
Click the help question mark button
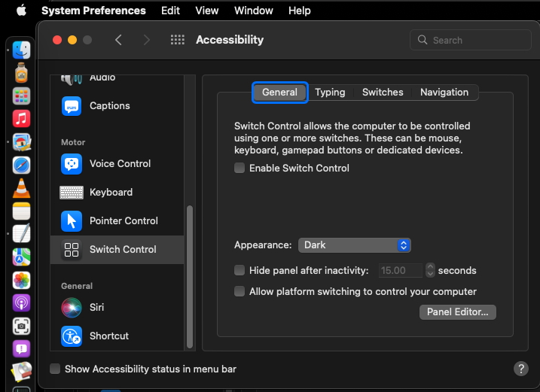[x=520, y=369]
